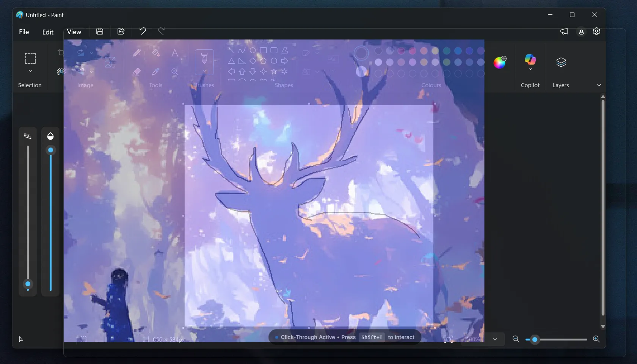Open the Edit menu
The height and width of the screenshot is (364, 637).
point(48,32)
